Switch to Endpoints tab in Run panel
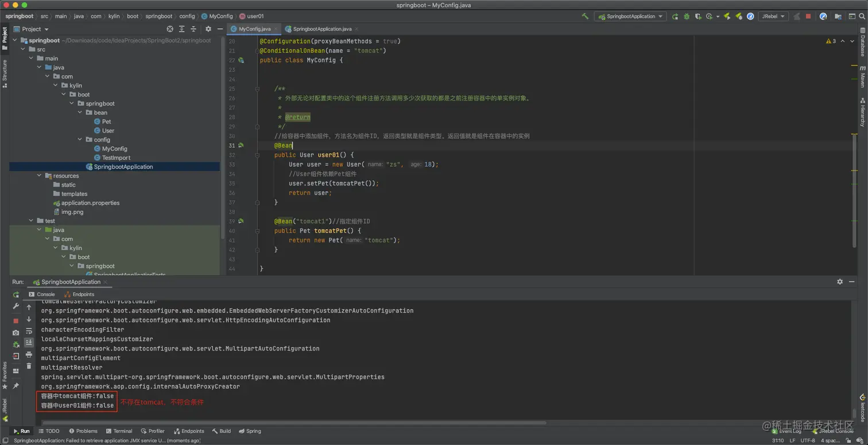This screenshot has width=868, height=445. 79,294
